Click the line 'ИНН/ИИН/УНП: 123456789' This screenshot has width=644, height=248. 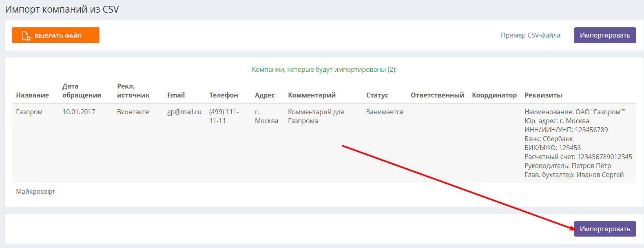pos(566,130)
